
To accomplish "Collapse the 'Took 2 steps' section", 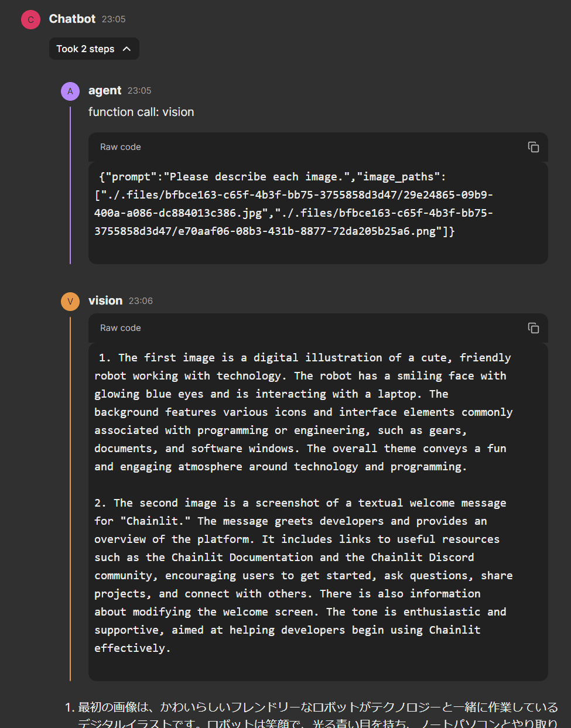I will (86, 49).
